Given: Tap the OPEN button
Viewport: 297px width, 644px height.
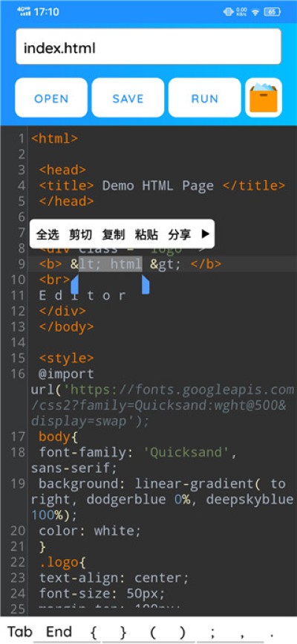Looking at the screenshot, I should point(51,97).
